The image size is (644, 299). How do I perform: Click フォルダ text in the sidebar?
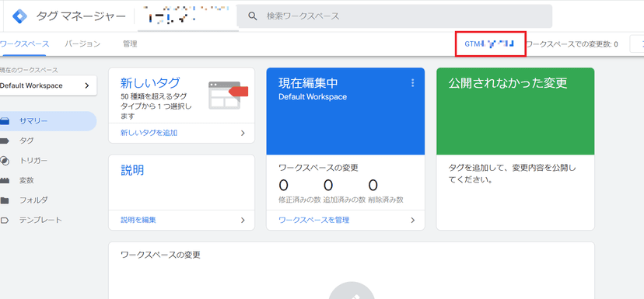point(33,200)
